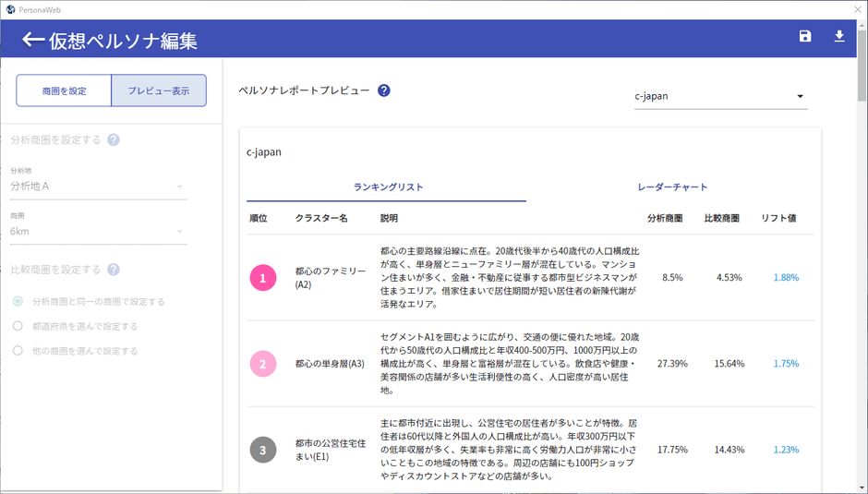
Task: Click the 分析商圏 column header
Action: [665, 218]
